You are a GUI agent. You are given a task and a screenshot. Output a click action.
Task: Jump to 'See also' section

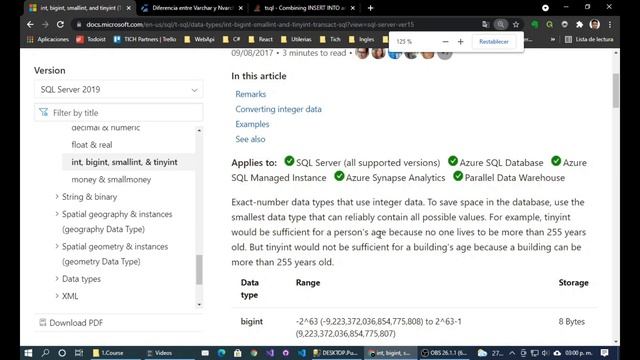(x=250, y=139)
